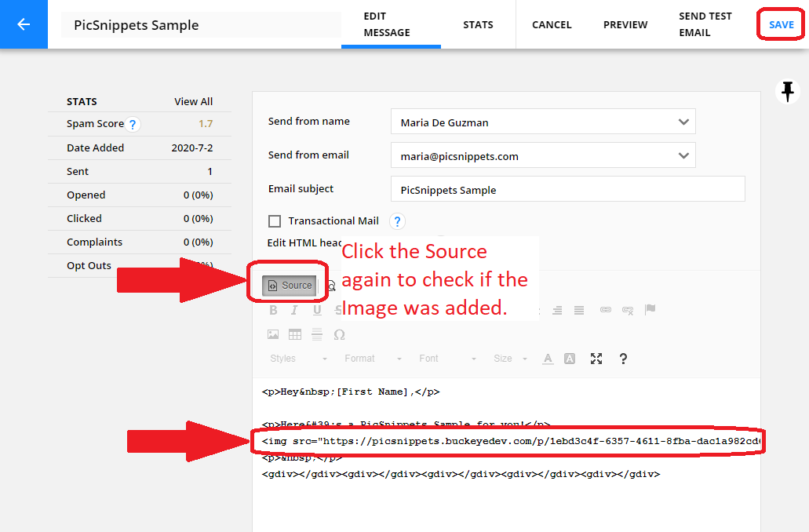Open Transactional Mail help icon
The image size is (809, 532).
point(397,221)
